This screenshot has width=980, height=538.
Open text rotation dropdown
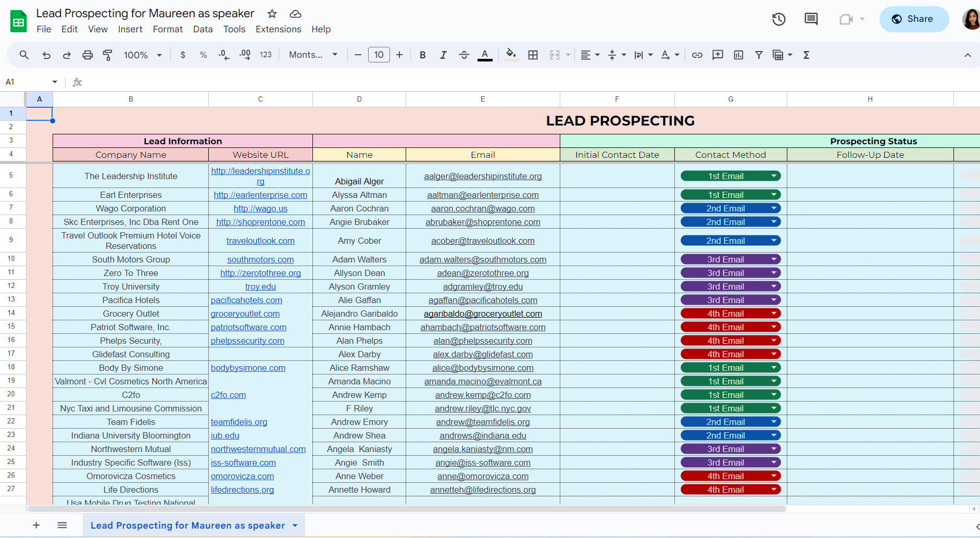pyautogui.click(x=670, y=55)
